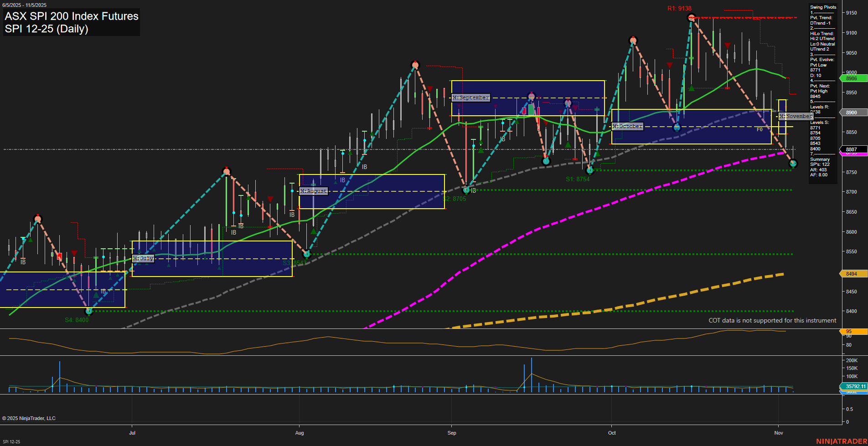
Task: Click the swing high pivot marker below R1: 9138
Action: pyautogui.click(x=691, y=18)
